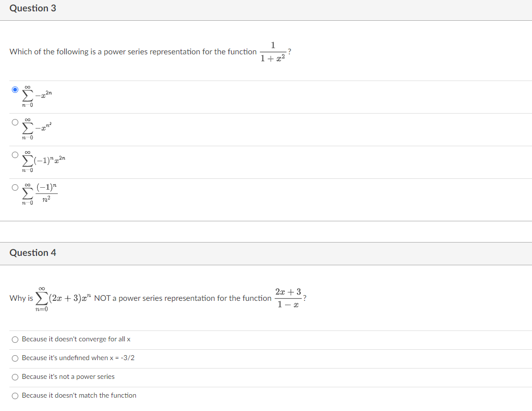Image resolution: width=532 pixels, height=411 pixels.
Task: Click the row of the second Question 3 option
Action: point(198,128)
